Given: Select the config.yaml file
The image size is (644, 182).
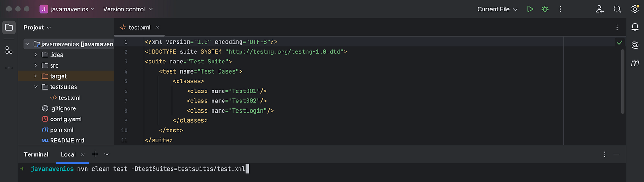Looking at the screenshot, I should point(66,119).
